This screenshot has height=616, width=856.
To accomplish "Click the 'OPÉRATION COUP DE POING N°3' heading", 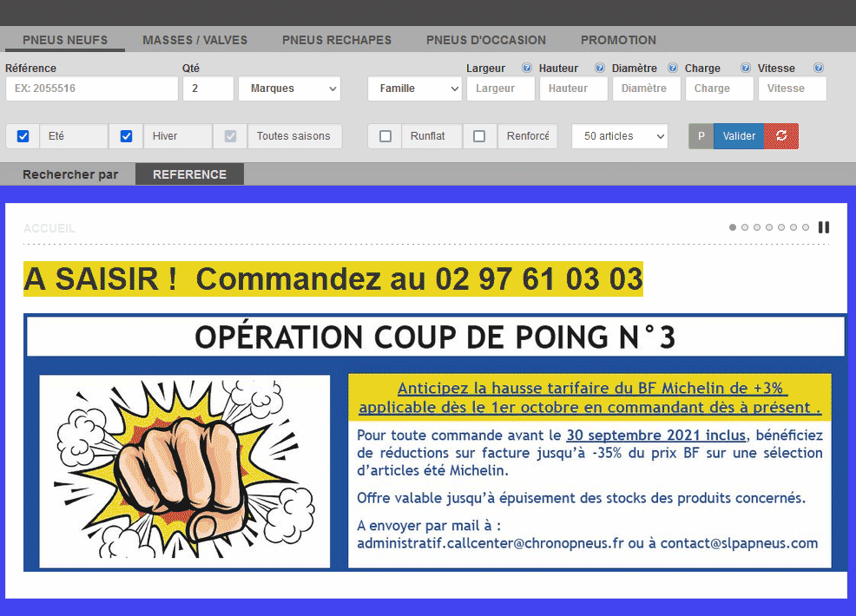I will 435,337.
